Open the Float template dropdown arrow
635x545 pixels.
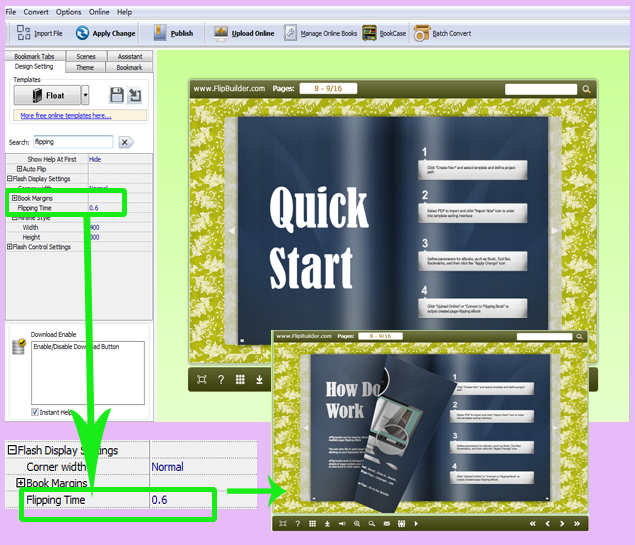pos(85,95)
